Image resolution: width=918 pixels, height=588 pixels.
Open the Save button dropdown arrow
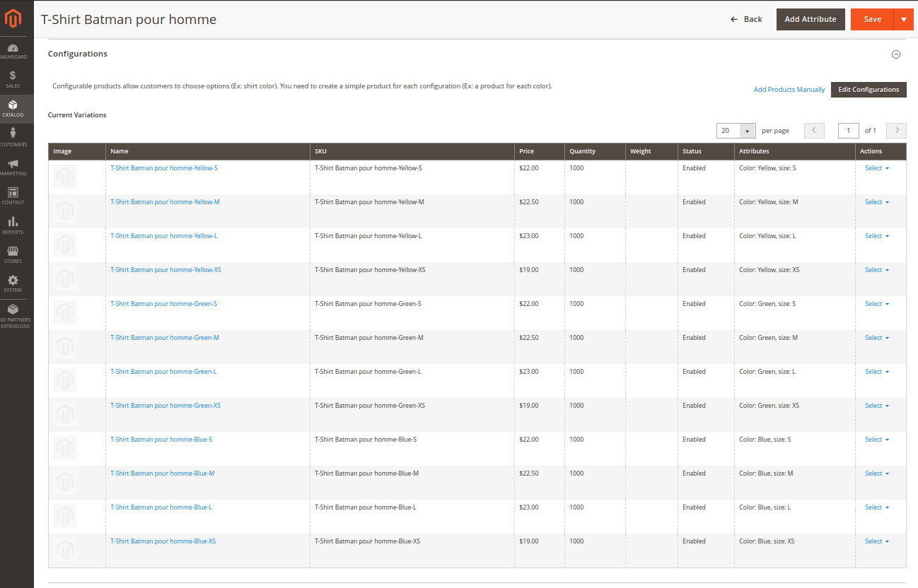pos(904,19)
